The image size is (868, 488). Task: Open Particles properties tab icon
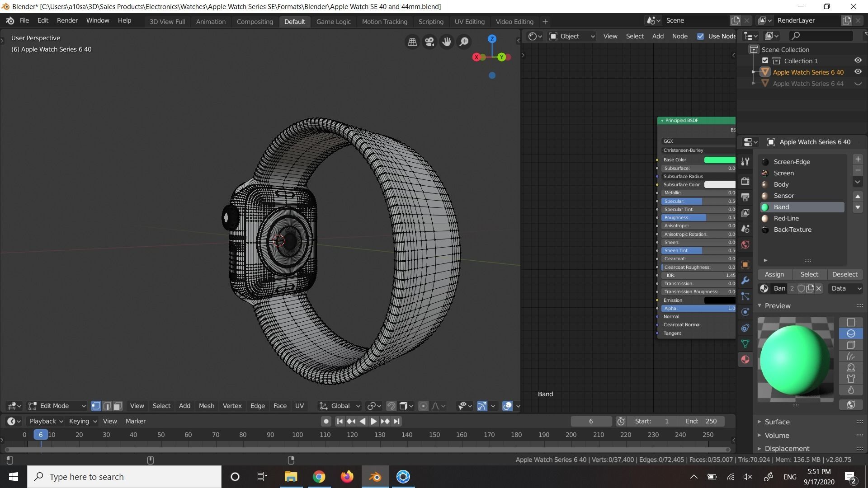[x=745, y=296]
